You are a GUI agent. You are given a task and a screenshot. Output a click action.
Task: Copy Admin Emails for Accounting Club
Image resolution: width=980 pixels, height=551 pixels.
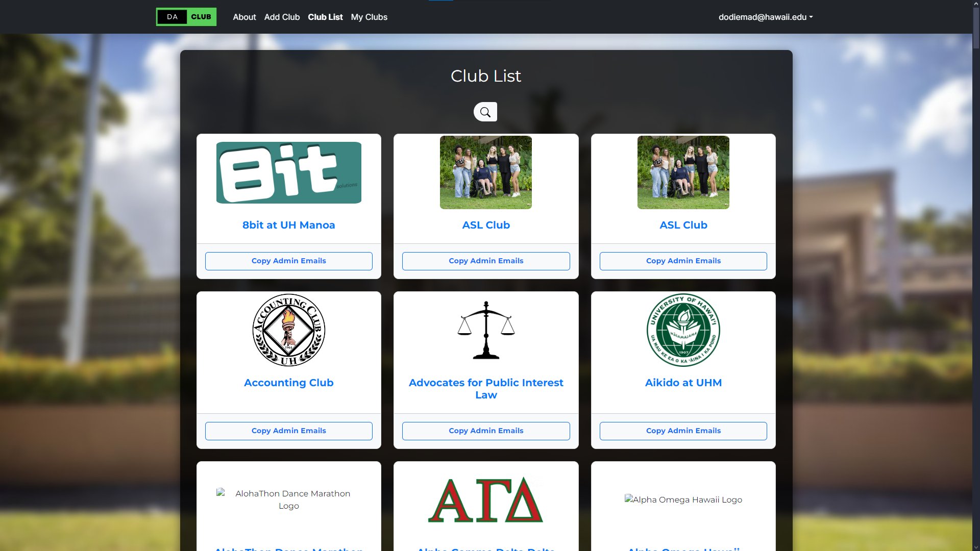288,431
